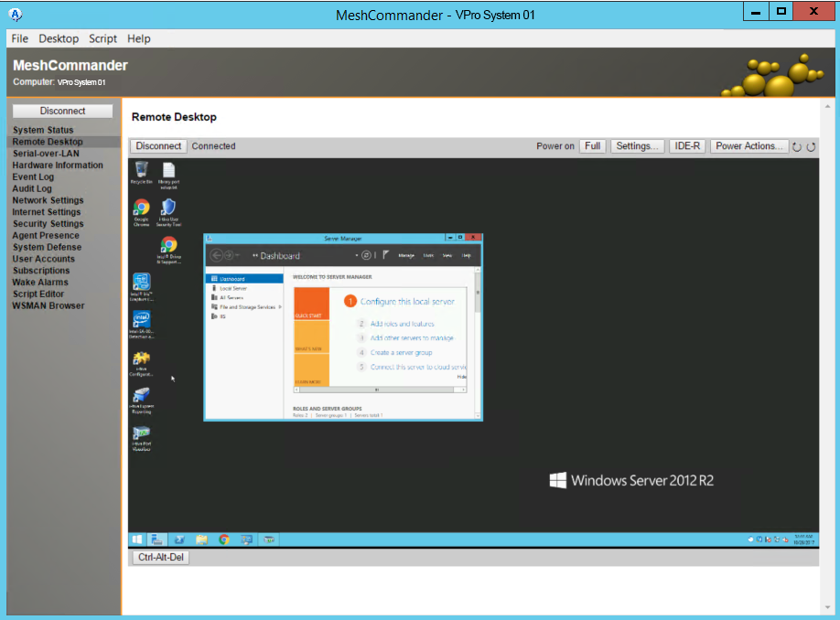
Task: View the Audit Log
Action: coord(32,188)
